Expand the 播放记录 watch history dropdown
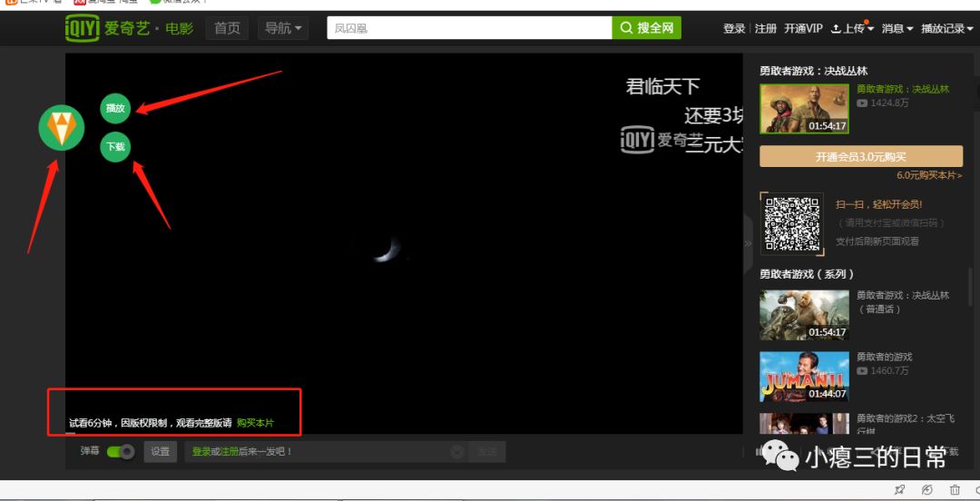The width and height of the screenshot is (980, 501). pos(947,29)
